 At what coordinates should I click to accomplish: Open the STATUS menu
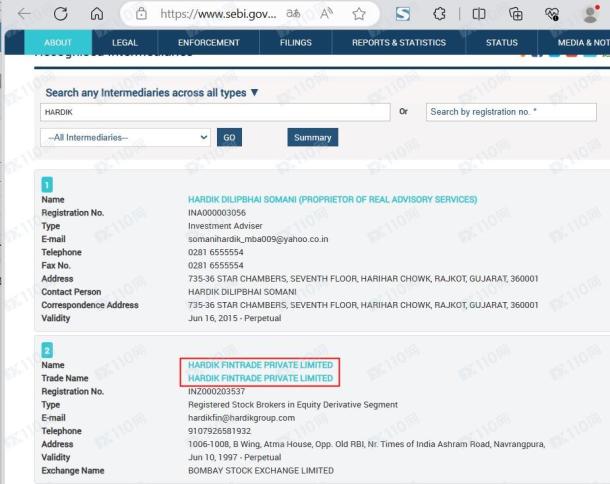coord(501,42)
